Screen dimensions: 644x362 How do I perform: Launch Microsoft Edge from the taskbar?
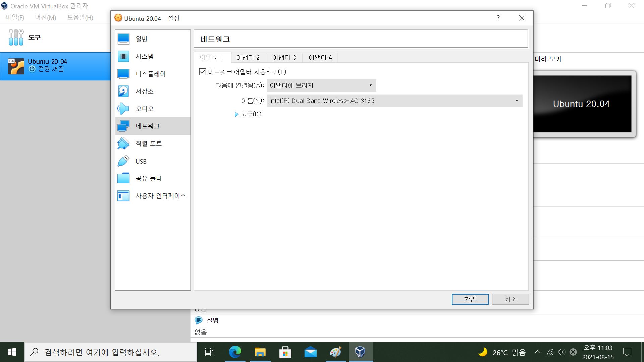tap(235, 352)
